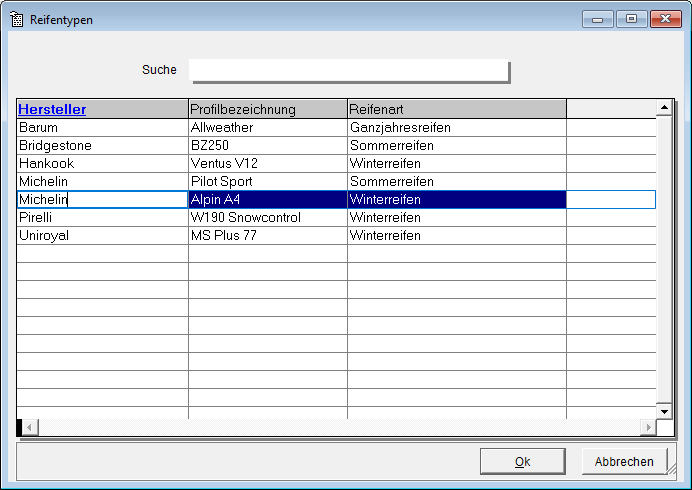Click Winterreifen in the Uniroyal row
The image size is (692, 490).
point(457,236)
